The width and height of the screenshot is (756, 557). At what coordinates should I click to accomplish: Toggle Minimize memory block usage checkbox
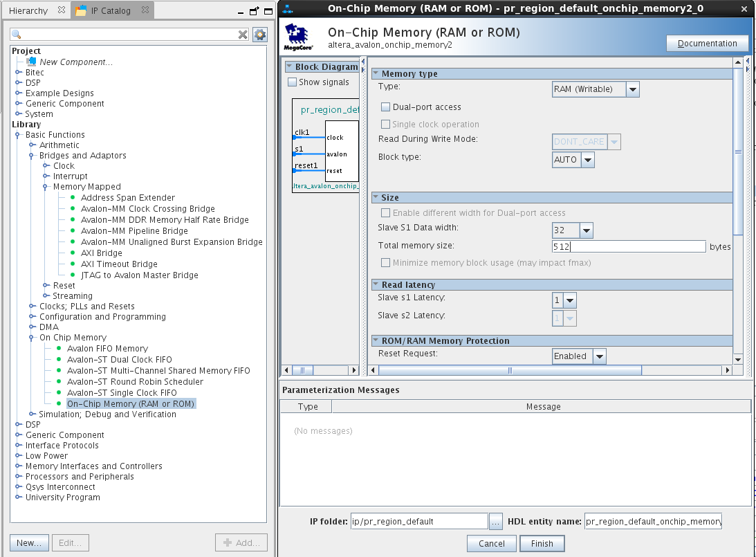385,262
